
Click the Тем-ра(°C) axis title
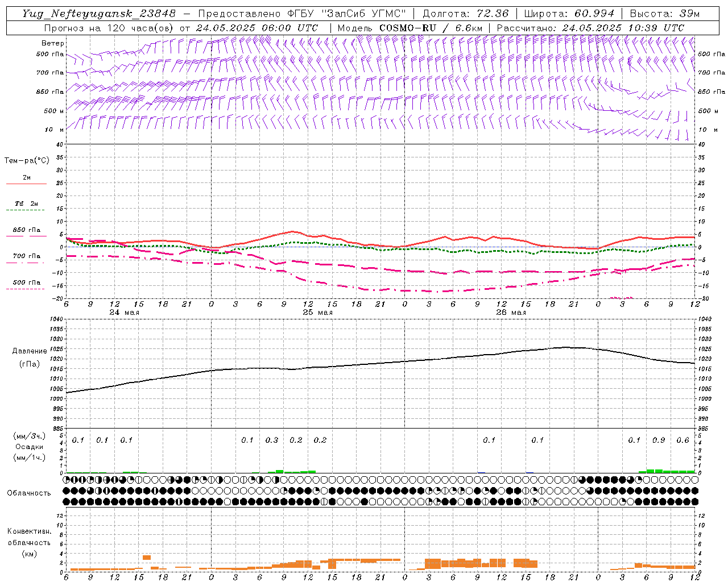click(27, 161)
